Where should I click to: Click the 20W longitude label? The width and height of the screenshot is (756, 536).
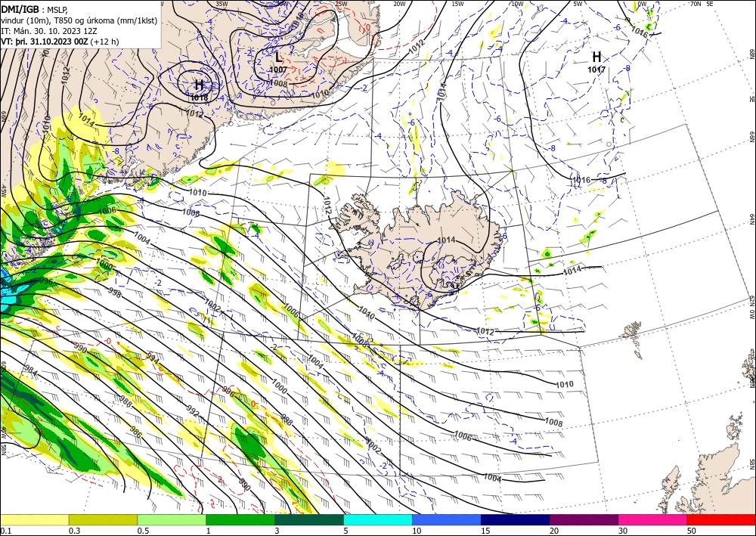click(398, 4)
